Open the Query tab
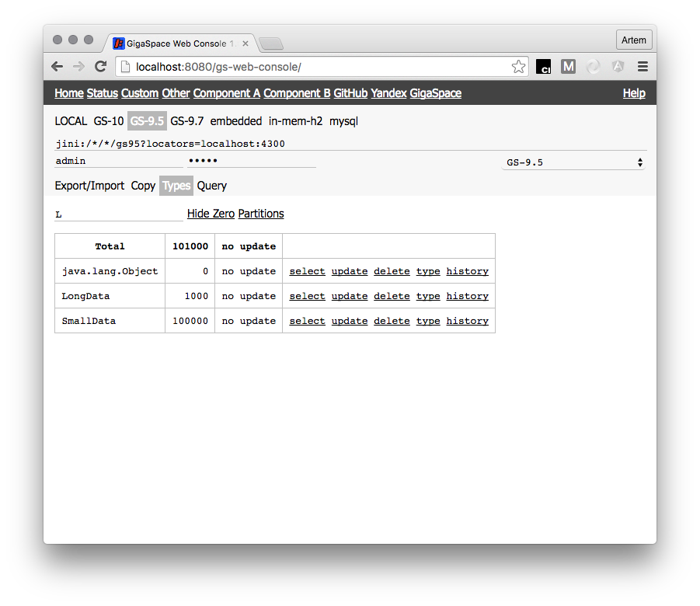 point(212,186)
